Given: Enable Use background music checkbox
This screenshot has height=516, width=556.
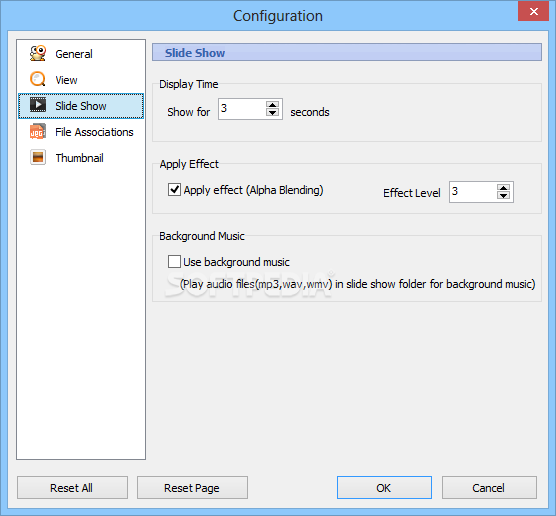Looking at the screenshot, I should pyautogui.click(x=174, y=262).
